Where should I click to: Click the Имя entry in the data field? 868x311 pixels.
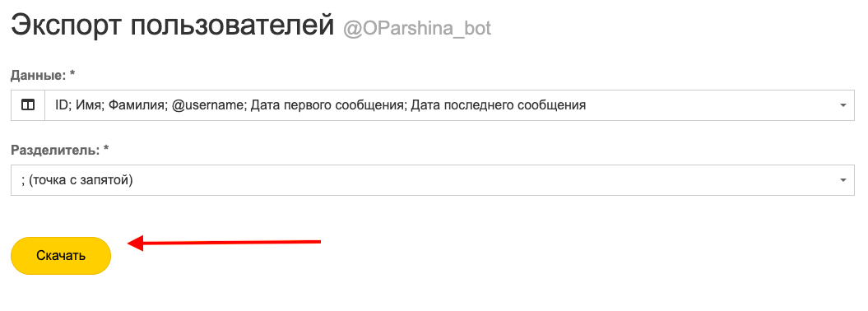point(88,105)
